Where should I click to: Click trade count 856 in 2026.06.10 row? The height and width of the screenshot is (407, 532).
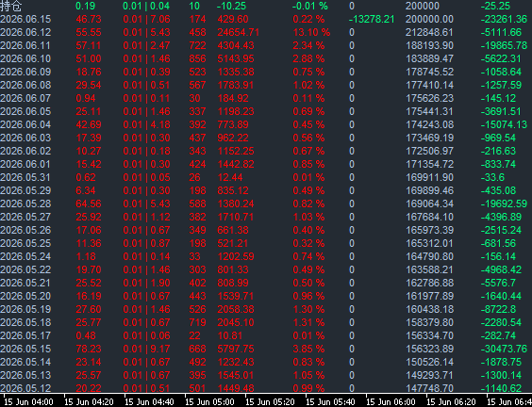click(197, 59)
